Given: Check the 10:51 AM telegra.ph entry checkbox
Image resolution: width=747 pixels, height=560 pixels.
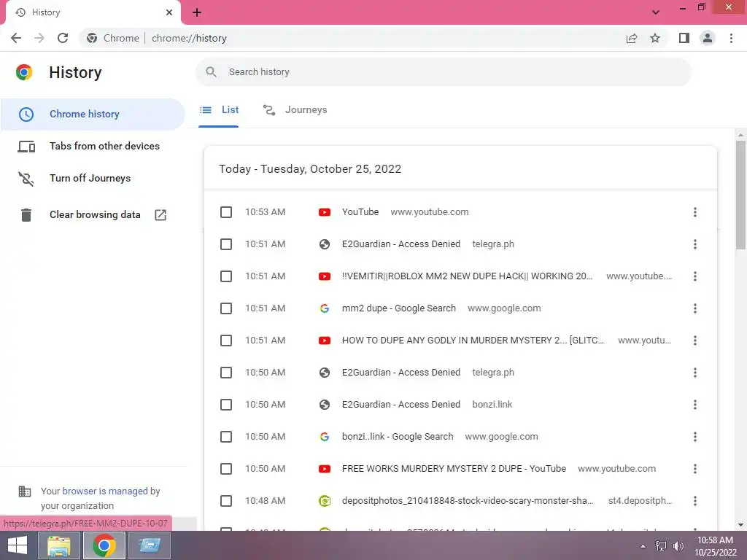Looking at the screenshot, I should [x=226, y=244].
